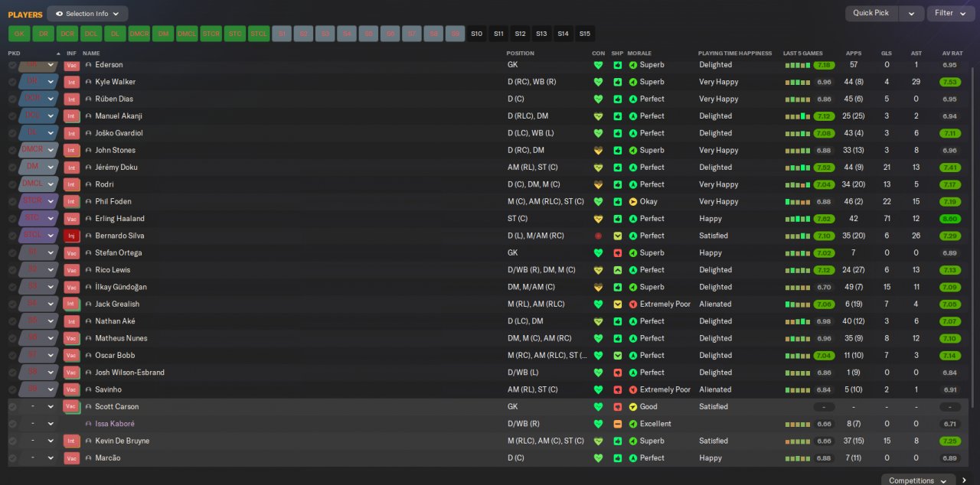
Task: Open the position dropdown for Issa Kaboré
Action: point(51,424)
